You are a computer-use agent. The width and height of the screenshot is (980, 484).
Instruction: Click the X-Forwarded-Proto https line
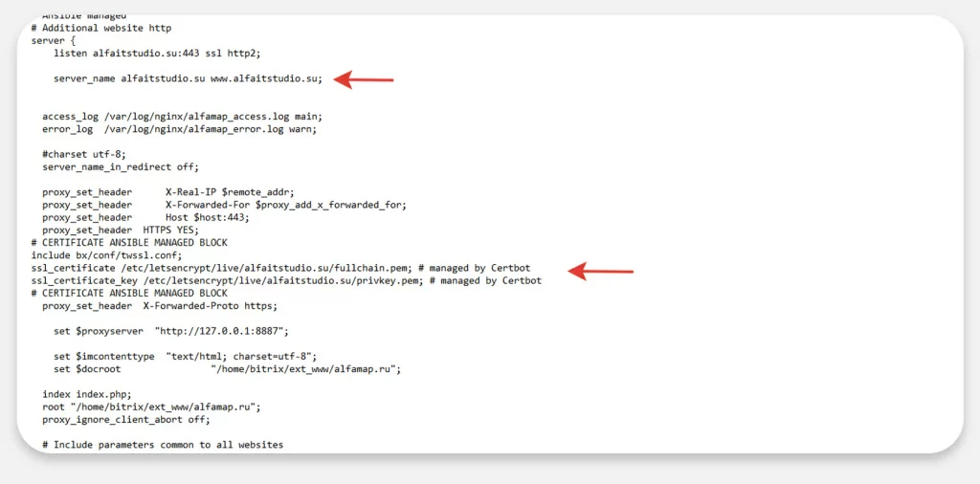[x=160, y=306]
